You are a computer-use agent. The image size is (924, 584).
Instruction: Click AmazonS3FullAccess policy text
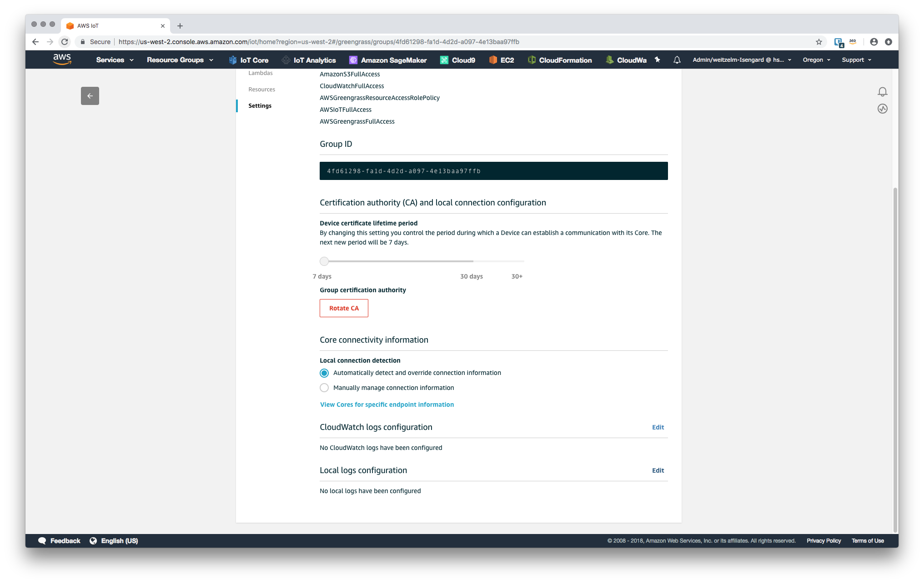[350, 74]
